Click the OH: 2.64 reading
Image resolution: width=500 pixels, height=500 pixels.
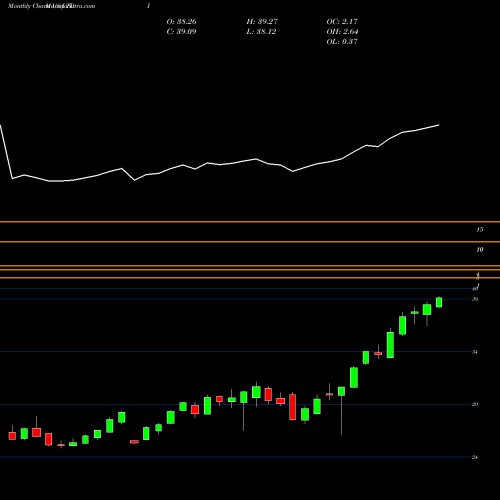point(342,32)
